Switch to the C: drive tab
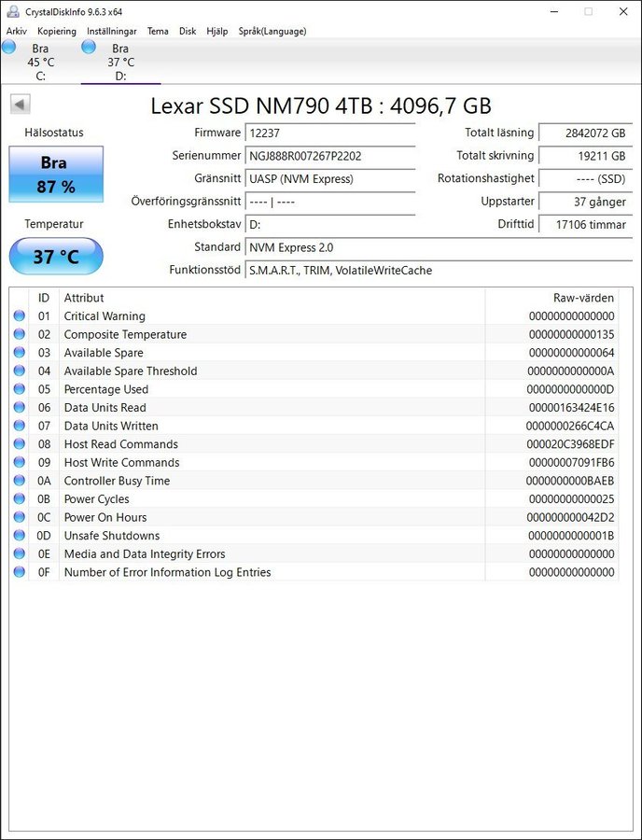Image resolution: width=642 pixels, height=840 pixels. [x=40, y=63]
